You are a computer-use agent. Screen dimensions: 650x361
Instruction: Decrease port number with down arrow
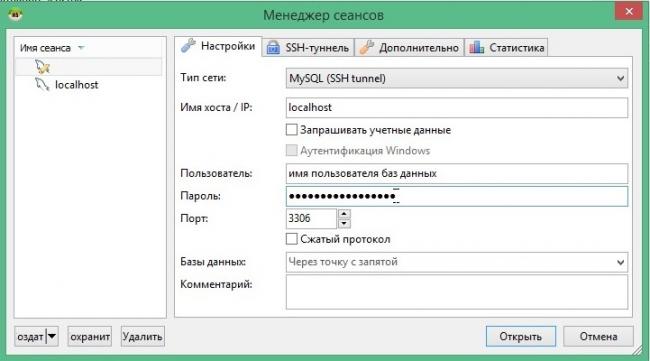pos(344,223)
